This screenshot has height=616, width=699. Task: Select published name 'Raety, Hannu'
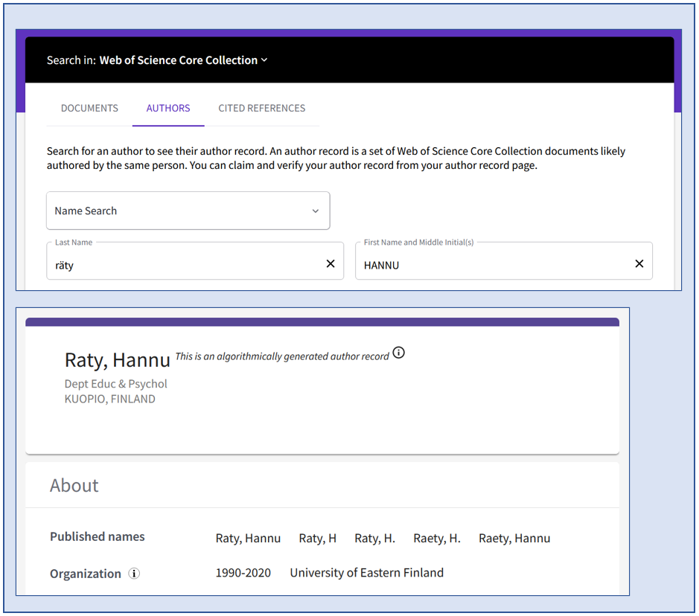tap(514, 539)
